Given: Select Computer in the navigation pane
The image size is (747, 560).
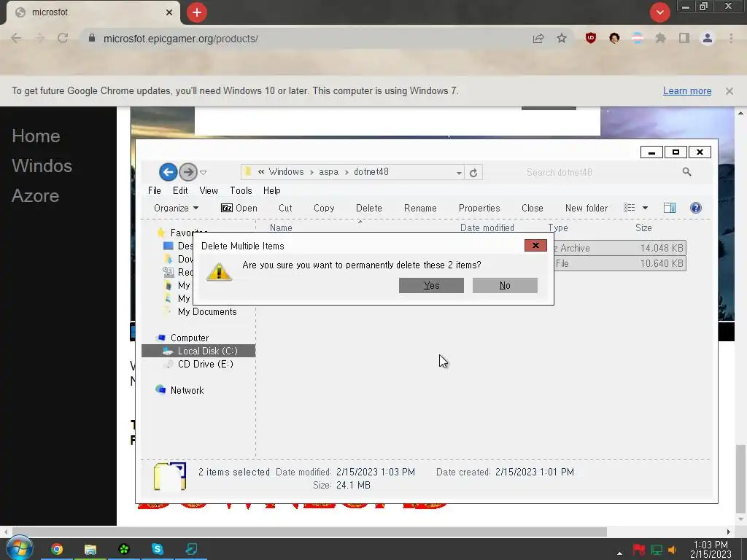Looking at the screenshot, I should coord(190,338).
